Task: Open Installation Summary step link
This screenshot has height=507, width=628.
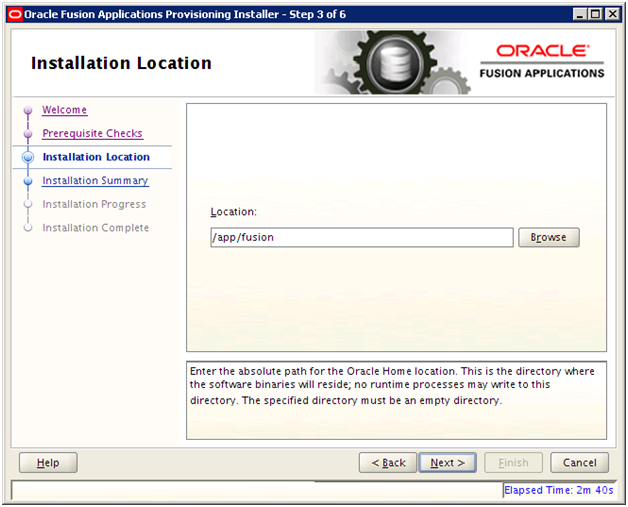Action: pos(95,181)
